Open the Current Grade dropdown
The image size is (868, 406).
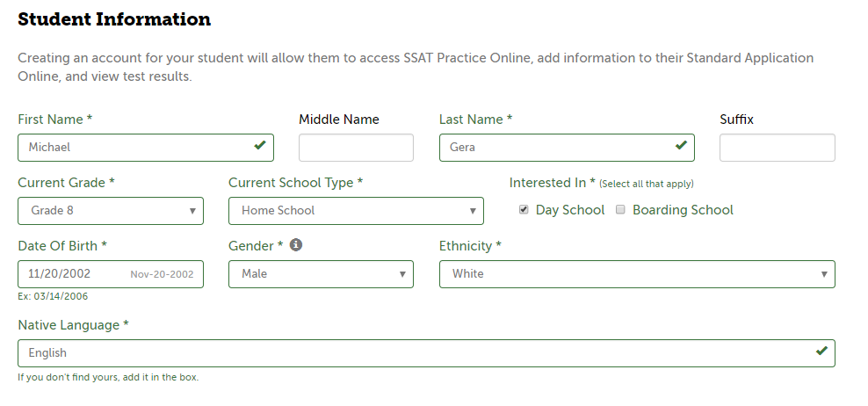(x=111, y=211)
